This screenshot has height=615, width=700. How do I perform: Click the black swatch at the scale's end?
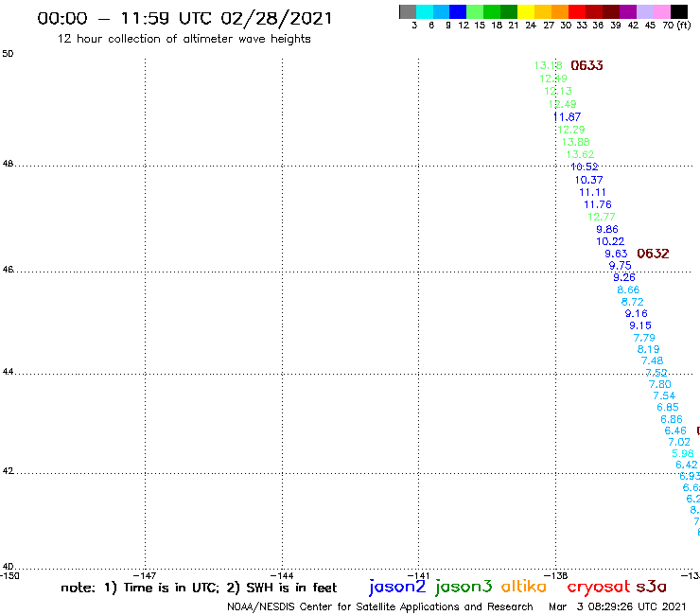click(679, 11)
